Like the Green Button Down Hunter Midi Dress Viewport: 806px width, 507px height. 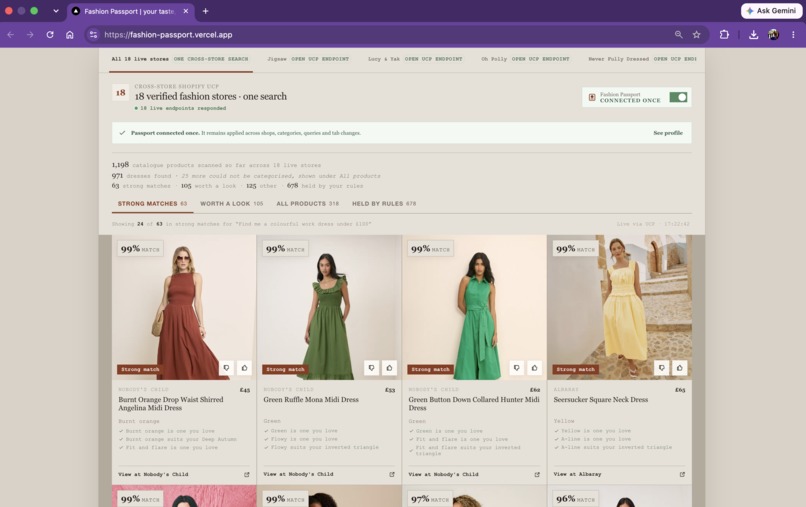pos(535,368)
